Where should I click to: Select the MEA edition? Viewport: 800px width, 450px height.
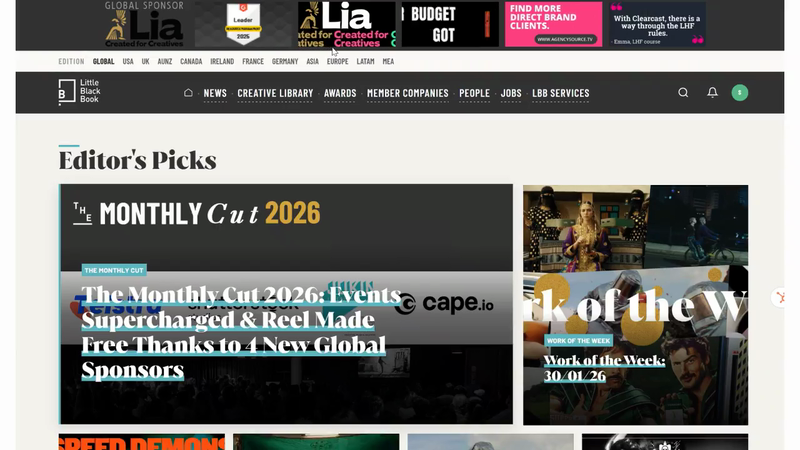[x=388, y=61]
